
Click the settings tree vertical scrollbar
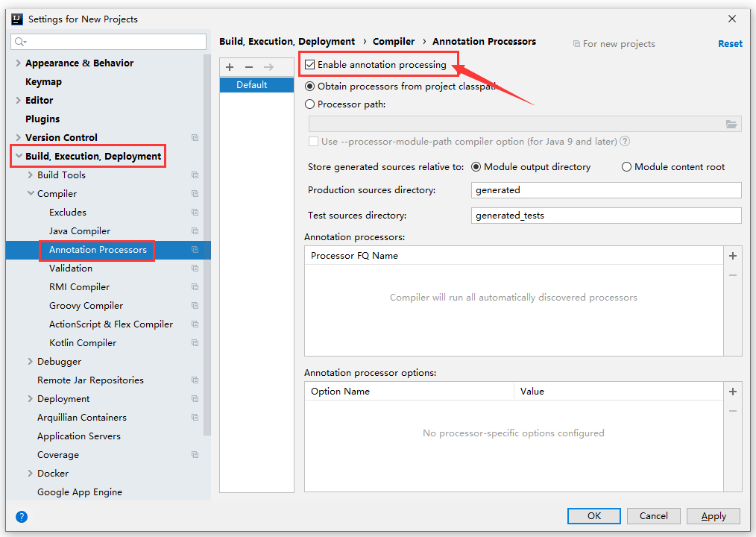[x=207, y=245]
